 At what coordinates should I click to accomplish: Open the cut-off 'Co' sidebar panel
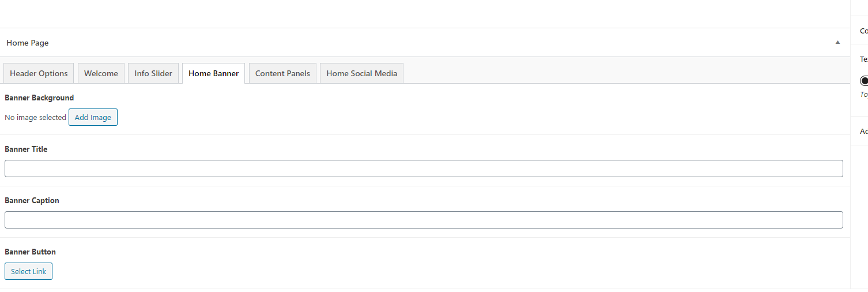[x=863, y=31]
